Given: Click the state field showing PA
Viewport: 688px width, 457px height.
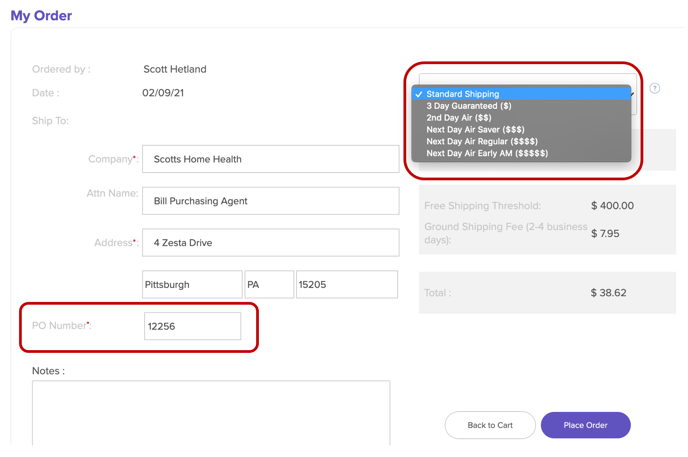Looking at the screenshot, I should coord(268,285).
